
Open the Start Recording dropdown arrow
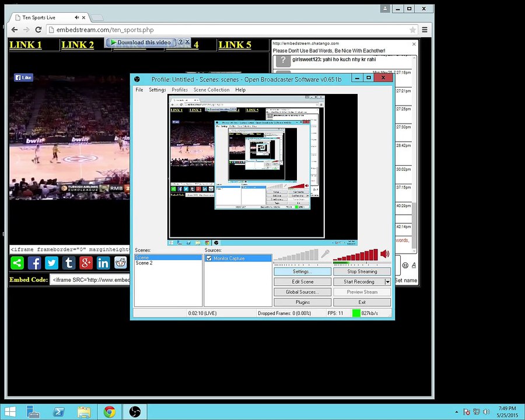(388, 282)
